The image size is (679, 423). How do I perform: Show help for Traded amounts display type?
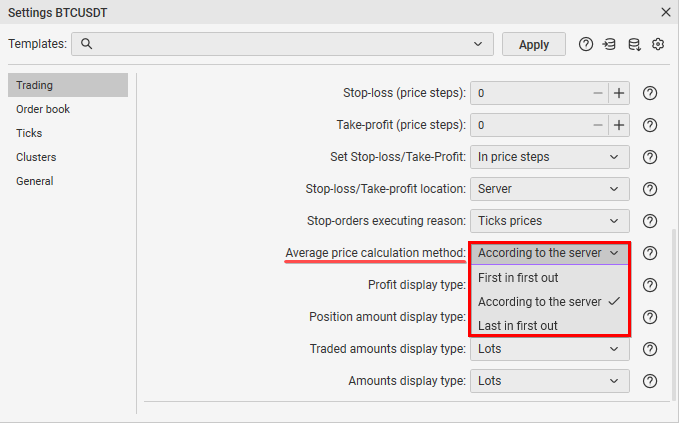coord(650,349)
